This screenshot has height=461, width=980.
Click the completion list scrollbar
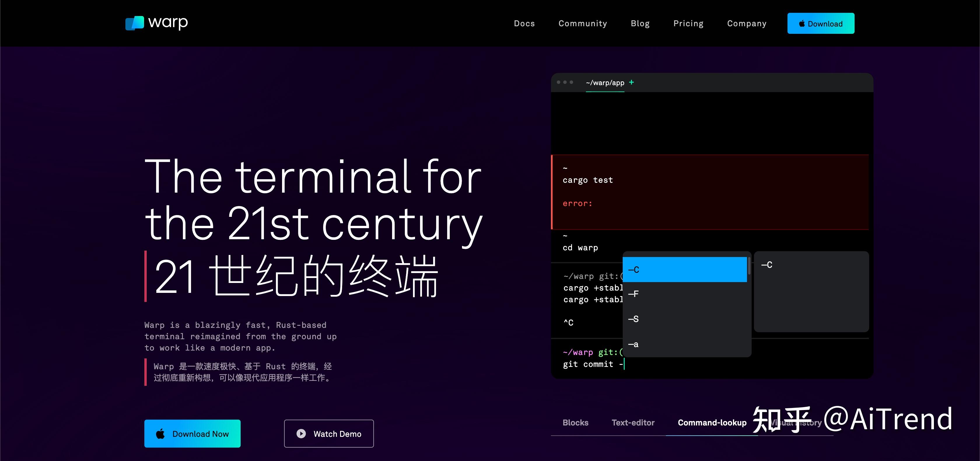(x=749, y=266)
